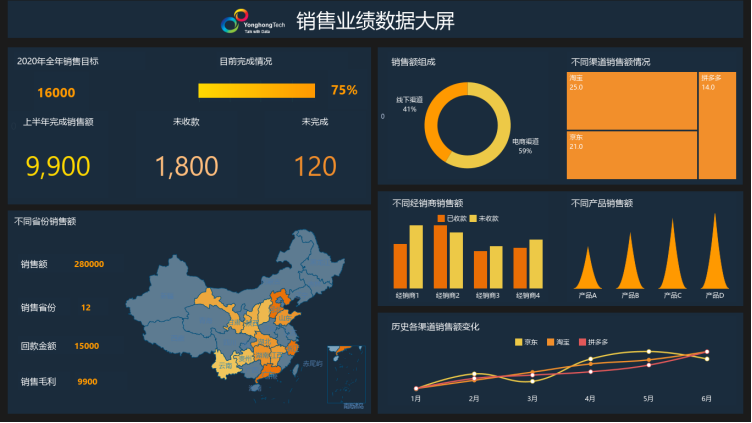This screenshot has width=752, height=423.
Task: Select the 京东 21.0 treemap block
Action: [x=631, y=155]
